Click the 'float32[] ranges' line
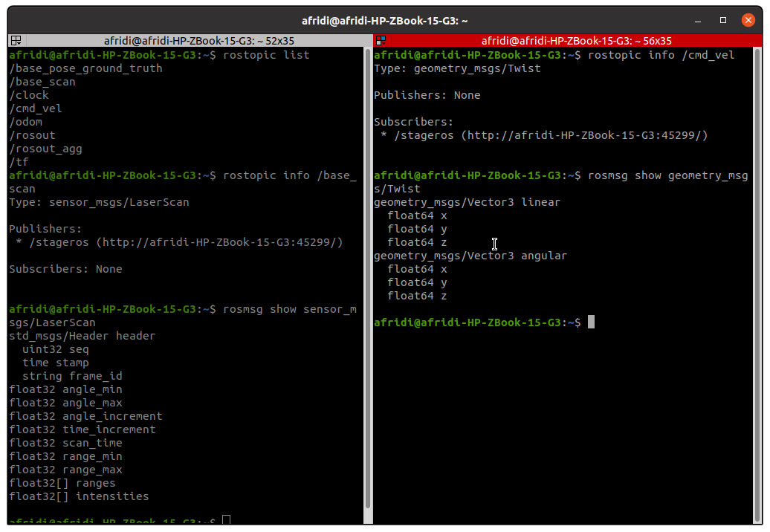This screenshot has height=532, width=770. [62, 482]
